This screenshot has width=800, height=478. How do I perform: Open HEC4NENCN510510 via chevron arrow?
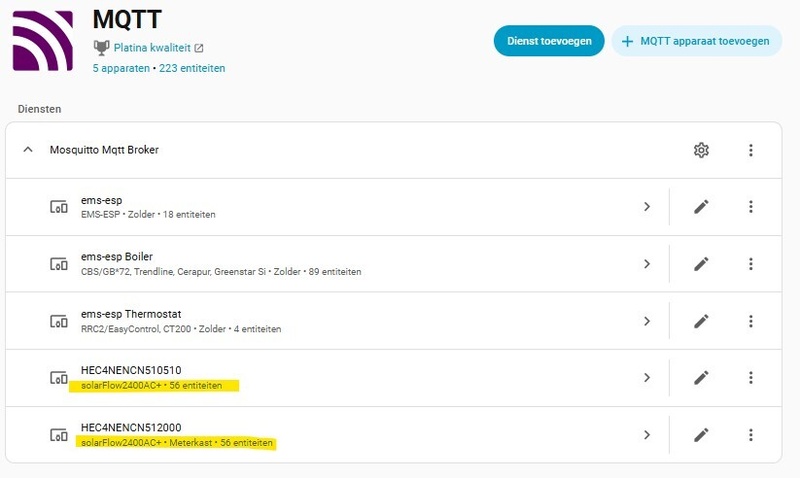click(x=646, y=378)
